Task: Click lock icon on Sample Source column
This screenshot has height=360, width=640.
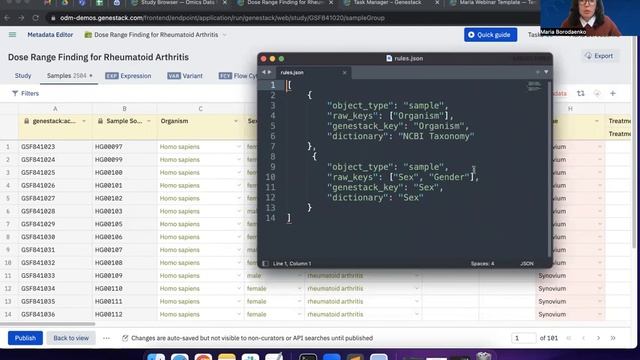Action: tap(100, 121)
